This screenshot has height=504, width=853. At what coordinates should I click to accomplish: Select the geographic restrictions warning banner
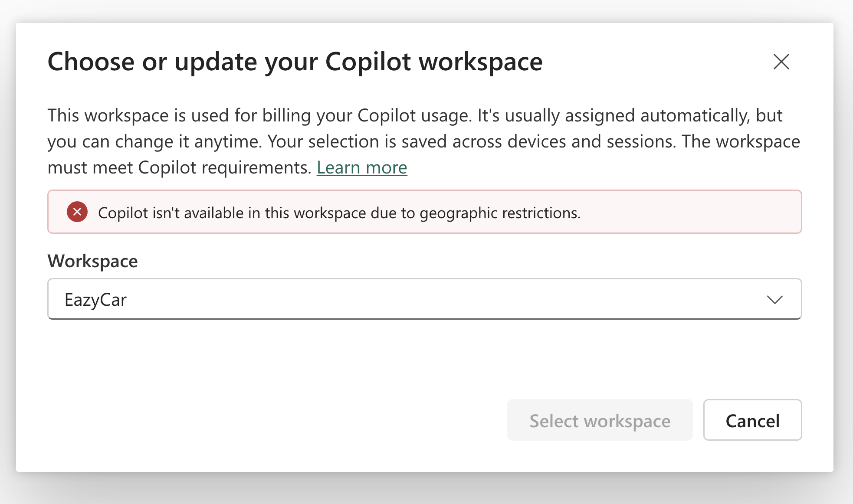click(424, 212)
